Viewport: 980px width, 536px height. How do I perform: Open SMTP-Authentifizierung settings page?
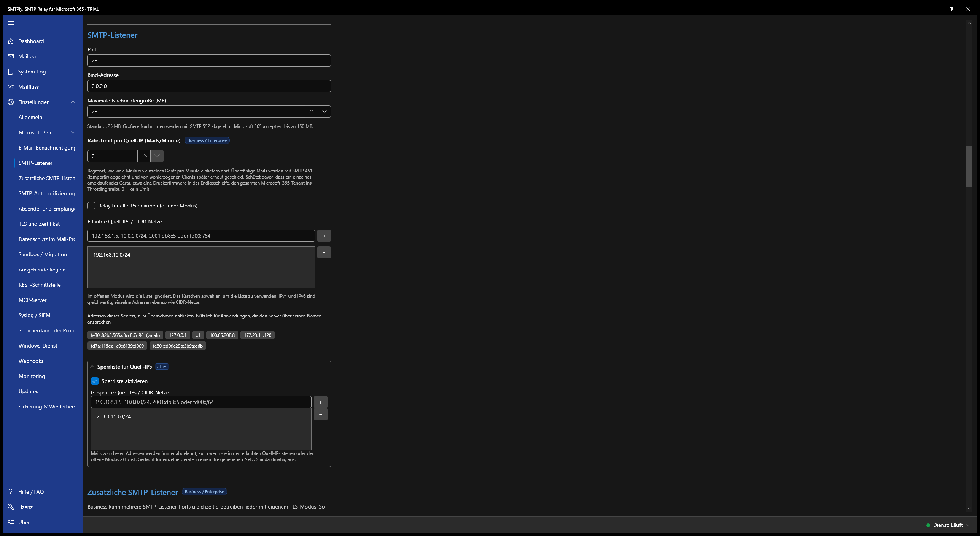tap(46, 193)
